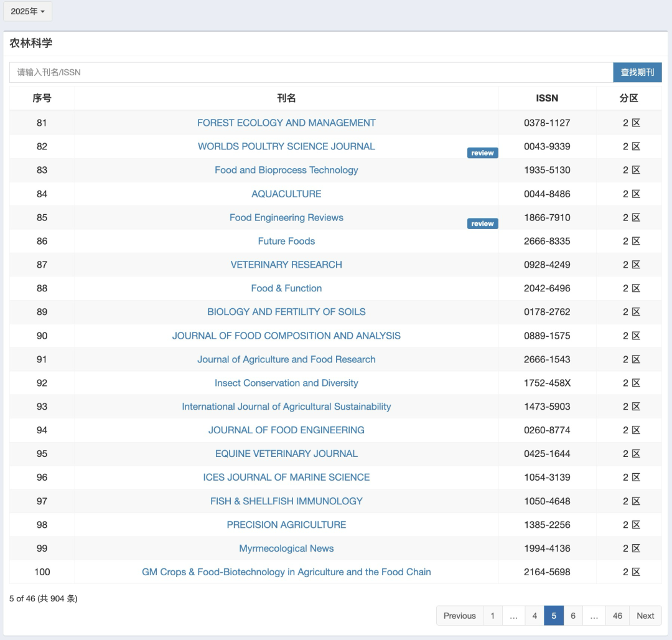This screenshot has width=672, height=640.
Task: Select ISSN 0043-9339 cell
Action: pyautogui.click(x=547, y=146)
